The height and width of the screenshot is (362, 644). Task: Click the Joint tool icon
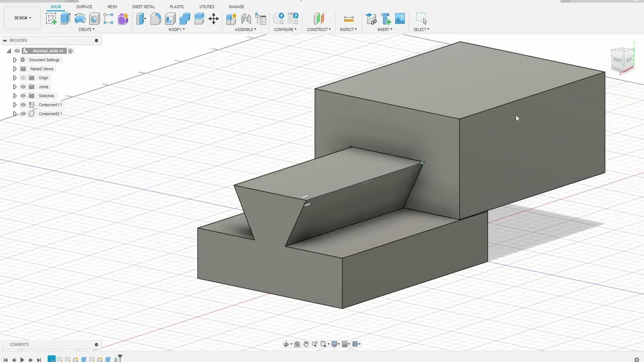pos(246,19)
